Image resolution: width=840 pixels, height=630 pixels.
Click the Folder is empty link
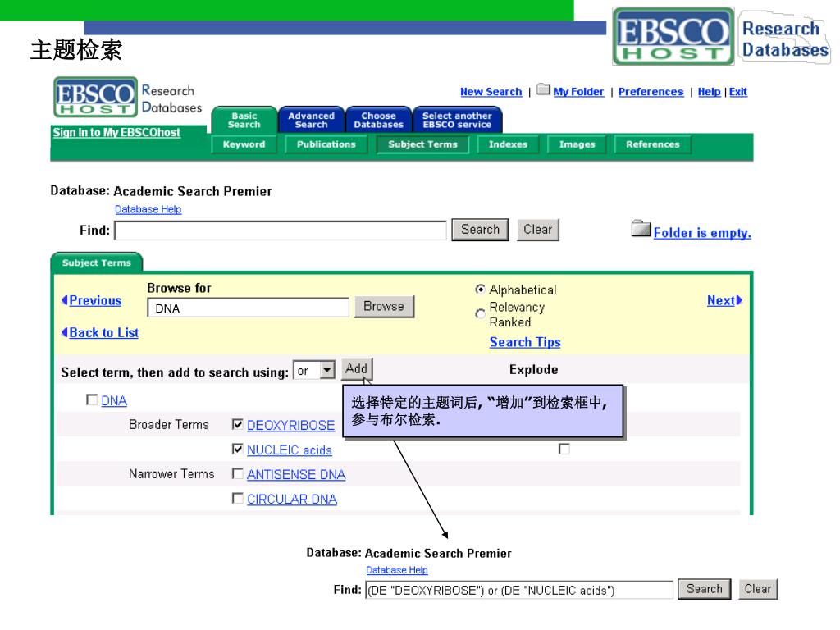(702, 232)
